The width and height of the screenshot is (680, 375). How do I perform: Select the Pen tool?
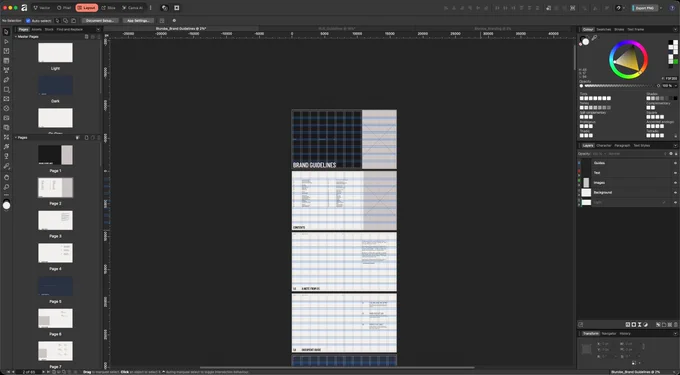(x=6, y=80)
